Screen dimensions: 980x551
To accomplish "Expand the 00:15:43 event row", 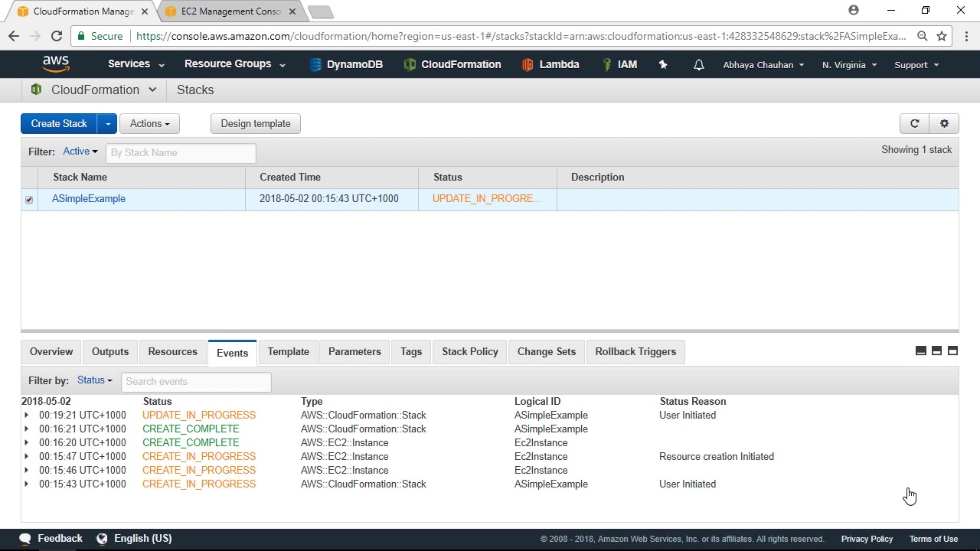I will pos(27,484).
